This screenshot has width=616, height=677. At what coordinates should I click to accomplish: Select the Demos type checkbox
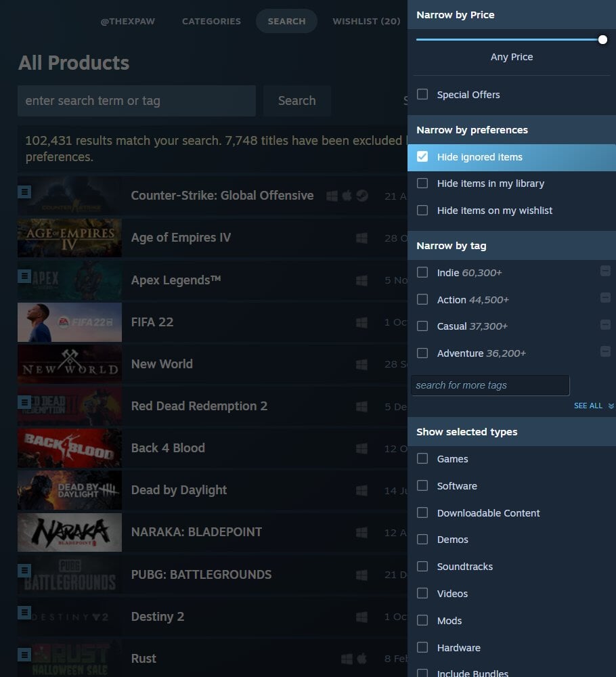coord(422,540)
